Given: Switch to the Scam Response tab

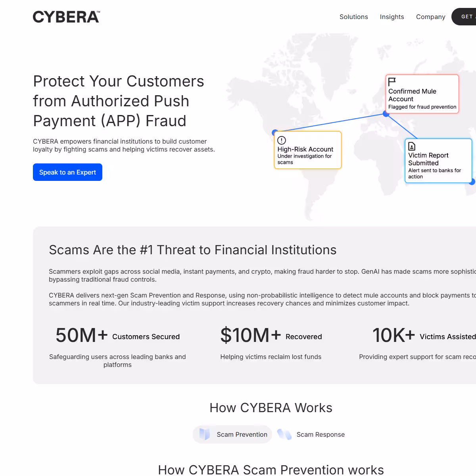Looking at the screenshot, I should [x=311, y=434].
